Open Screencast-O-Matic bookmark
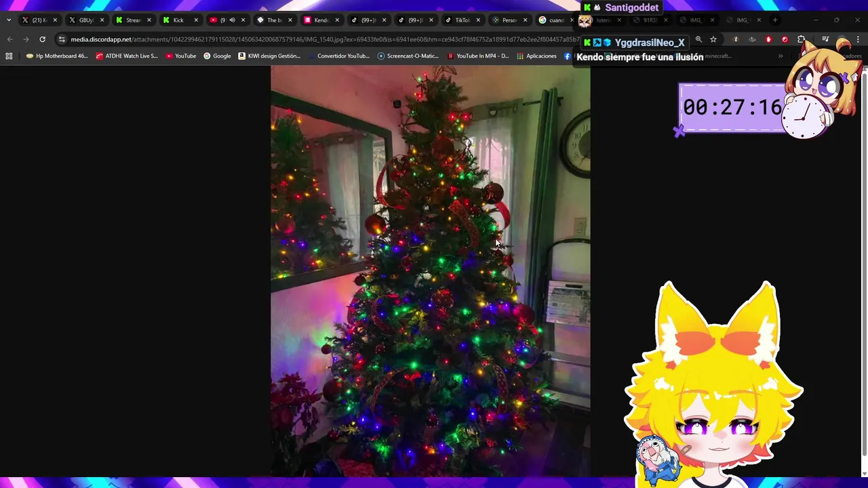Image resolution: width=868 pixels, height=488 pixels. click(408, 56)
